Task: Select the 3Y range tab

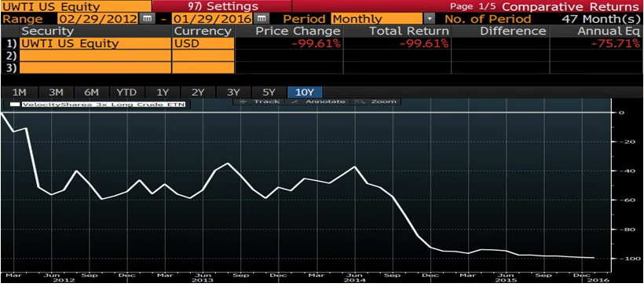Action: coord(234,93)
